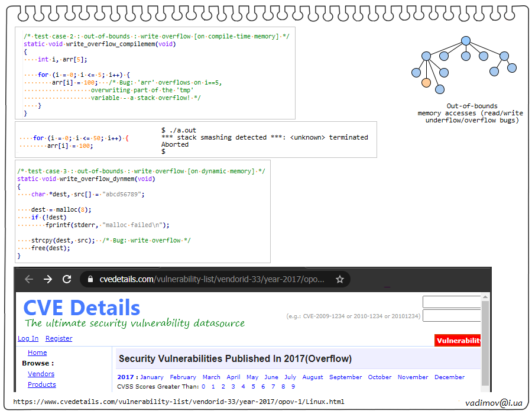Click the CVE Details logo heading
532x414 pixels.
[82, 308]
